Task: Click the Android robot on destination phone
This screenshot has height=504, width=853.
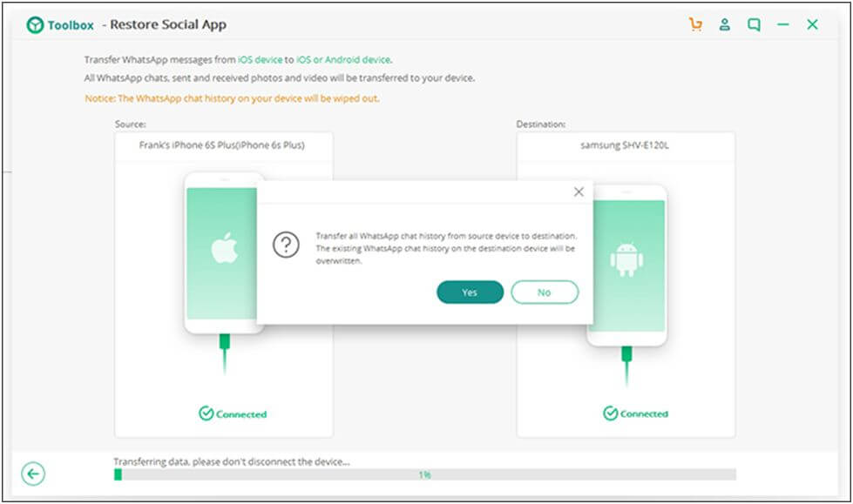Action: [626, 259]
